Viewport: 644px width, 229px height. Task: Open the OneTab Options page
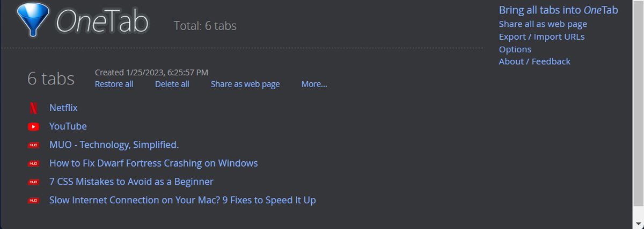click(515, 49)
